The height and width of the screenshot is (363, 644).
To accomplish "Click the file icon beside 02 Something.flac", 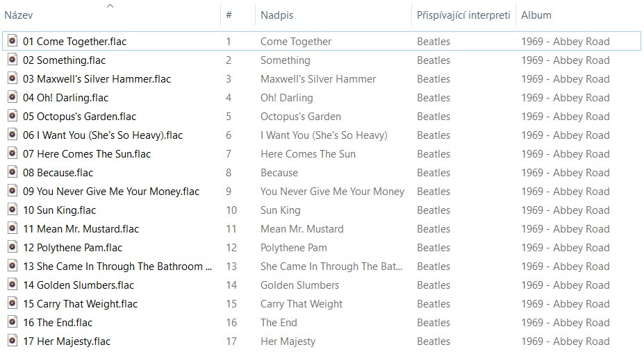I will point(12,60).
